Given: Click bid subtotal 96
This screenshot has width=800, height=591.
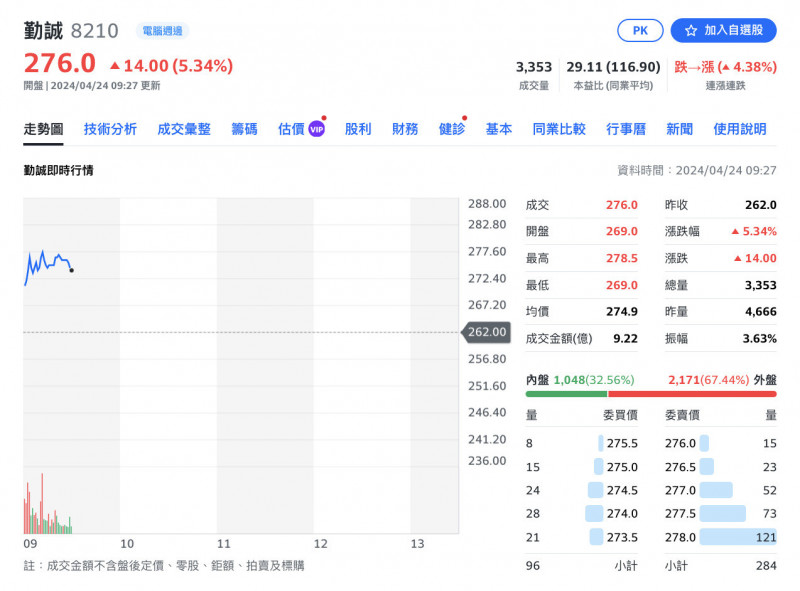Looking at the screenshot, I should (x=533, y=565).
